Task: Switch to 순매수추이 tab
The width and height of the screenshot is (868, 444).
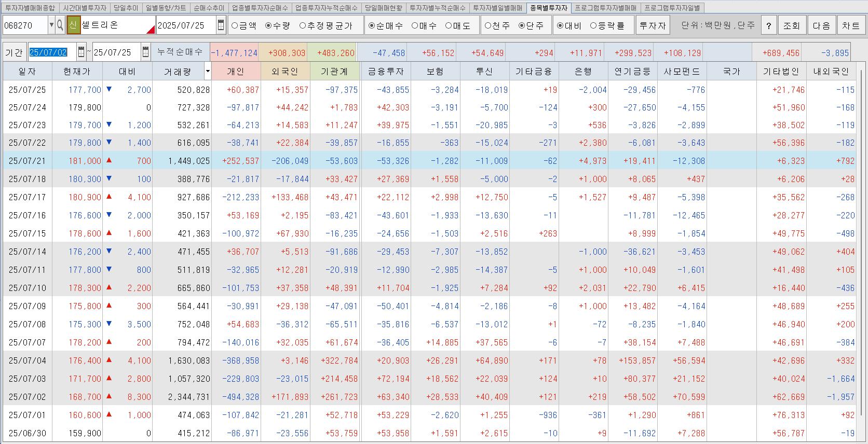Action: (209, 8)
